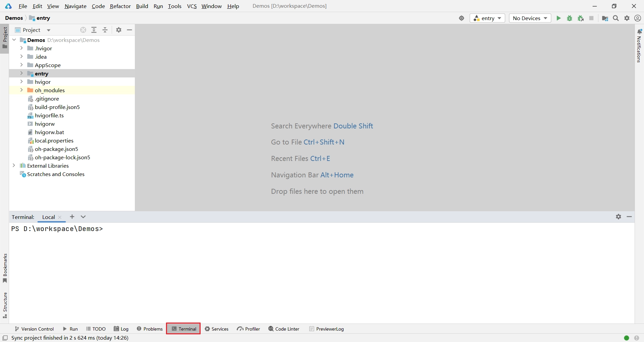
Task: Switch to the Problems tab
Action: 150,329
